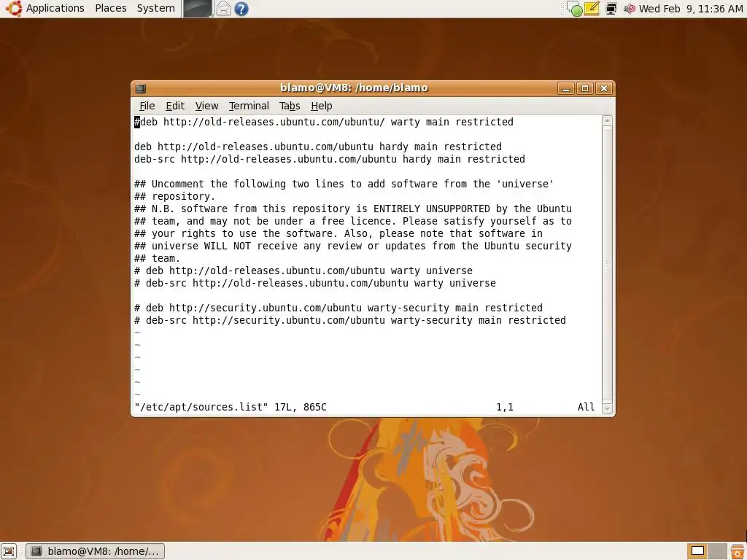Viewport: 747px width, 560px height.
Task: Launch the dark browser launcher icon
Action: (x=198, y=9)
